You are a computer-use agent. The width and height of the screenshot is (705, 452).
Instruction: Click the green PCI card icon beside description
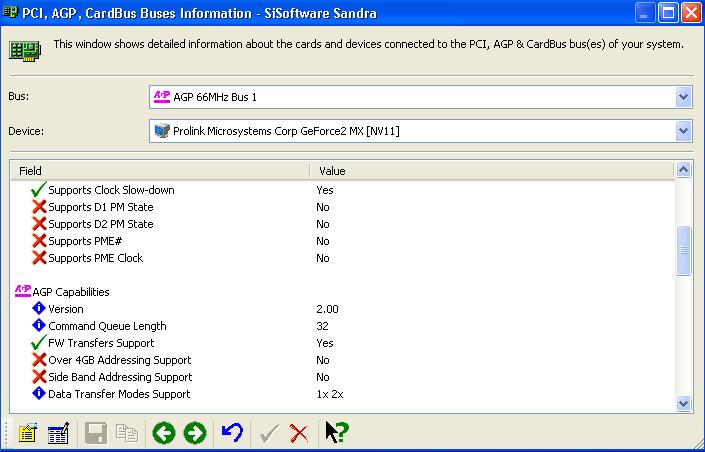click(x=25, y=50)
